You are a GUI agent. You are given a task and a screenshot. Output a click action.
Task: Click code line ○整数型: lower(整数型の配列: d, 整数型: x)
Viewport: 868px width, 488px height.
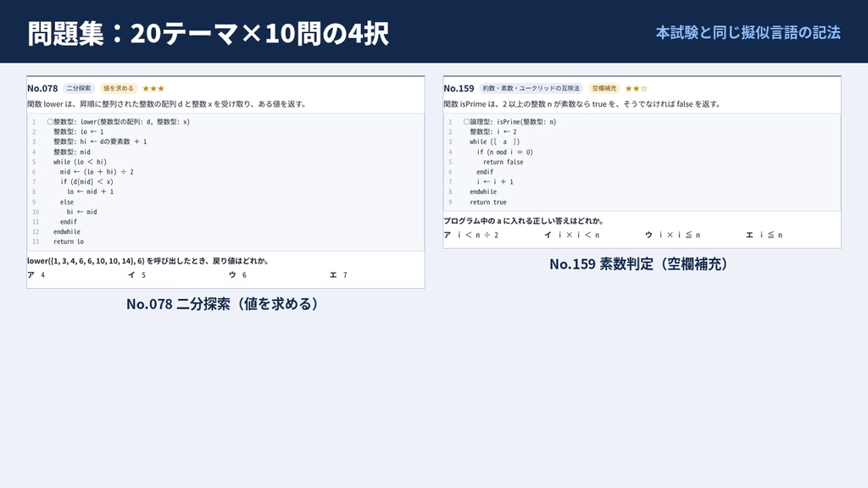tap(119, 122)
